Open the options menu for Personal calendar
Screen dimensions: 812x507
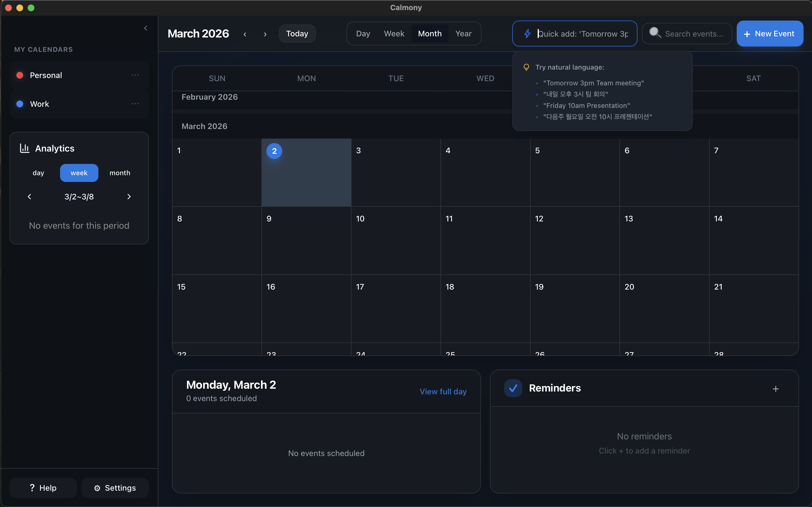(x=135, y=75)
